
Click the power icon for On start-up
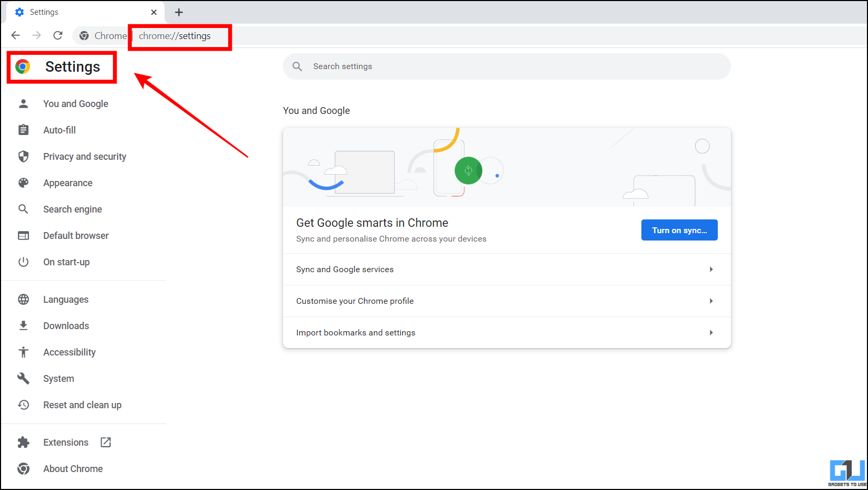[23, 262]
